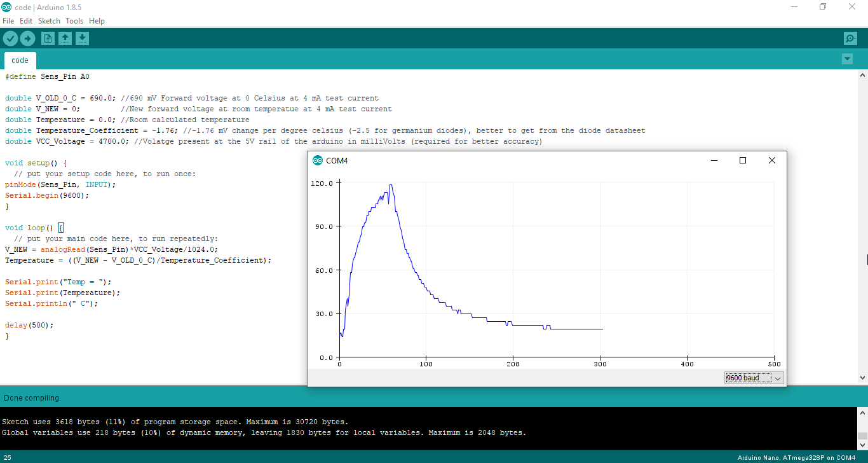868x463 pixels.
Task: Close the COM4 plotter window
Action: point(771,160)
